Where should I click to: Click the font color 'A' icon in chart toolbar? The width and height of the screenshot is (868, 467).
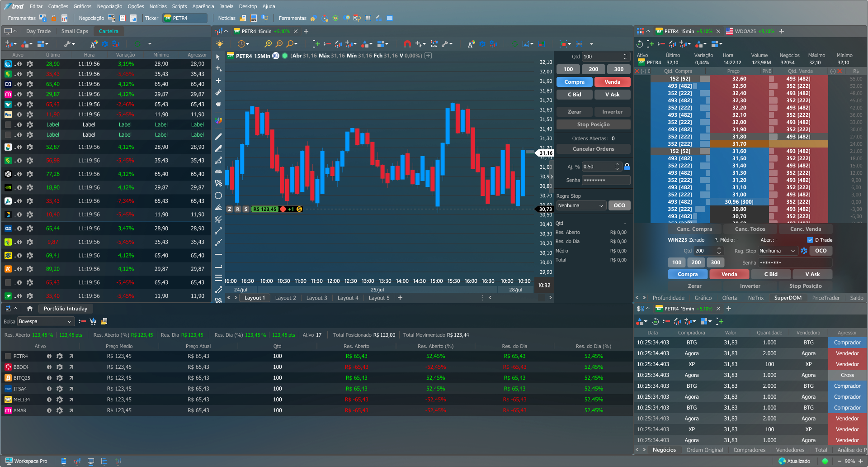click(471, 44)
